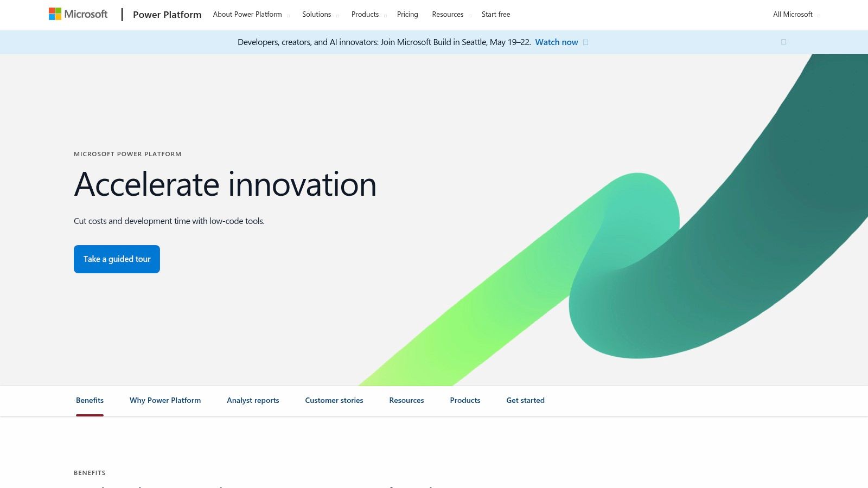Switch to the Why Power Platform tab
Viewport: 868px width, 488px height.
165,401
